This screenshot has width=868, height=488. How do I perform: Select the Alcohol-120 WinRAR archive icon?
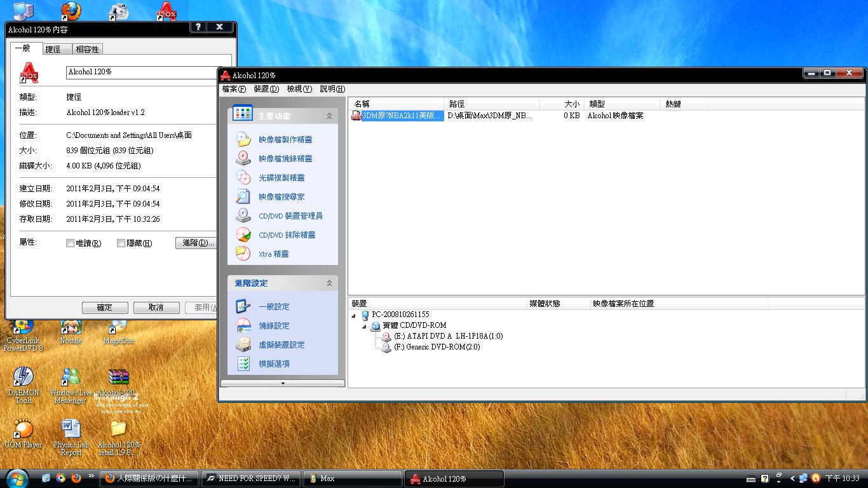click(x=118, y=382)
